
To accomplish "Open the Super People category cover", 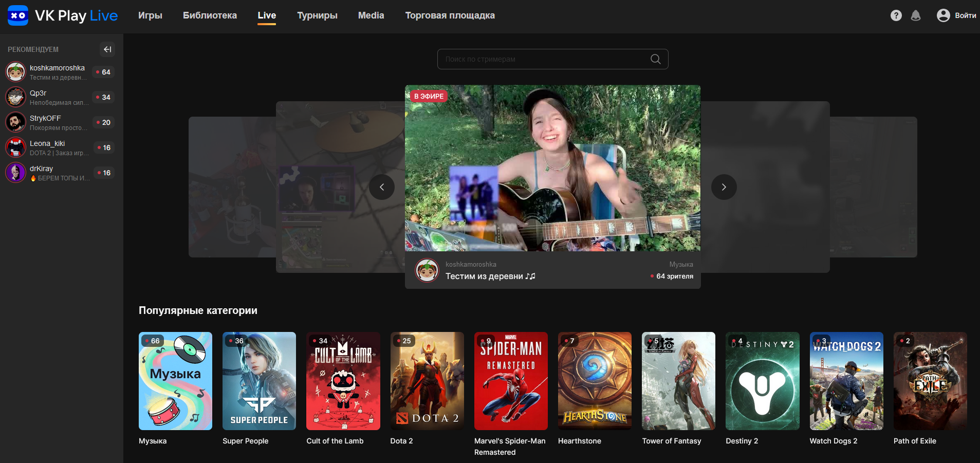I will point(259,381).
